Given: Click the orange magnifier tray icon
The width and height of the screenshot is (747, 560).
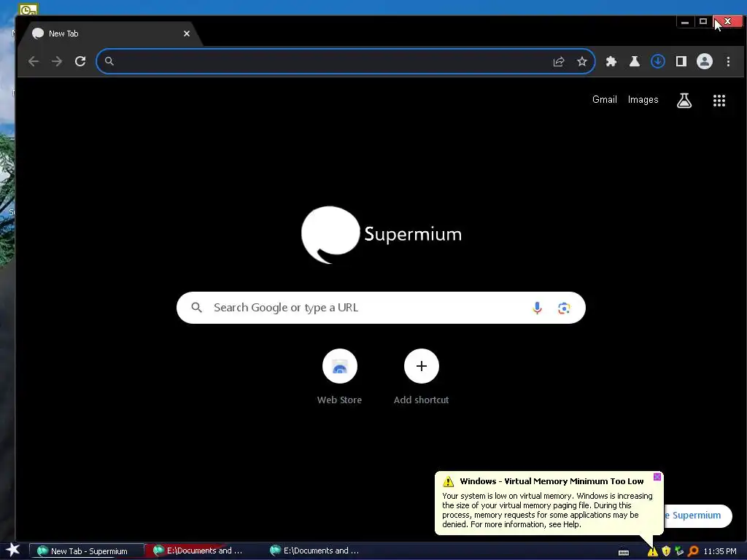Looking at the screenshot, I should tap(693, 551).
